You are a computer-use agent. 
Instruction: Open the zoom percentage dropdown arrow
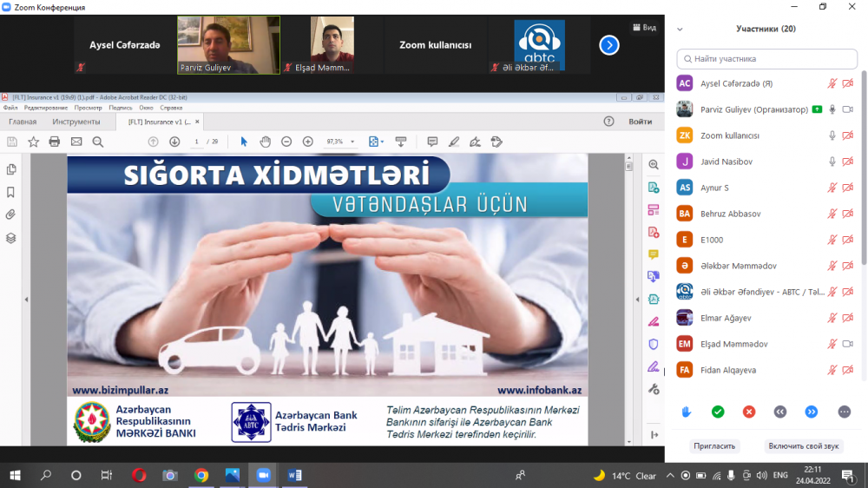pos(352,142)
